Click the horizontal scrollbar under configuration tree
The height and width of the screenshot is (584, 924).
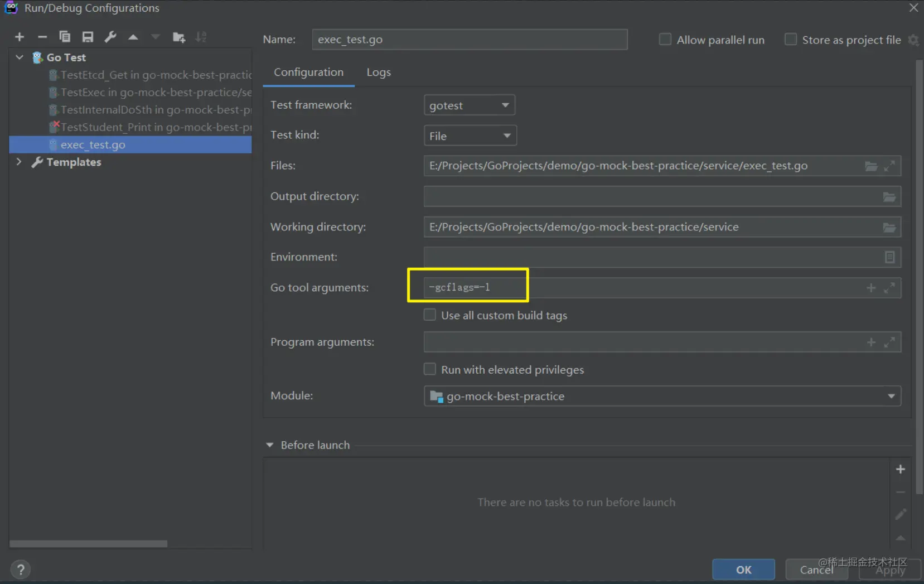point(89,543)
